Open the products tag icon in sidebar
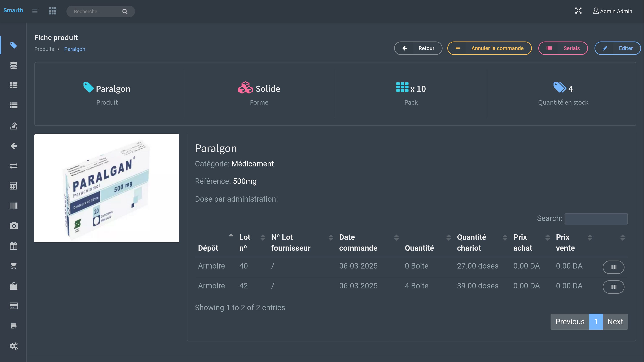This screenshot has width=644, height=362. pyautogui.click(x=13, y=45)
